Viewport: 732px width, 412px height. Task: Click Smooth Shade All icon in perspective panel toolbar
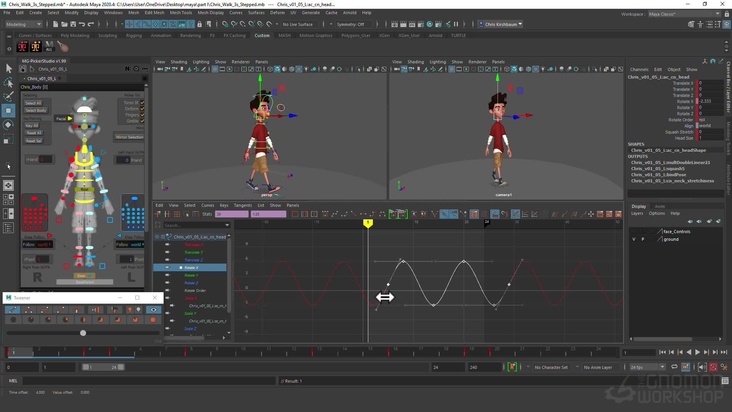(277, 69)
